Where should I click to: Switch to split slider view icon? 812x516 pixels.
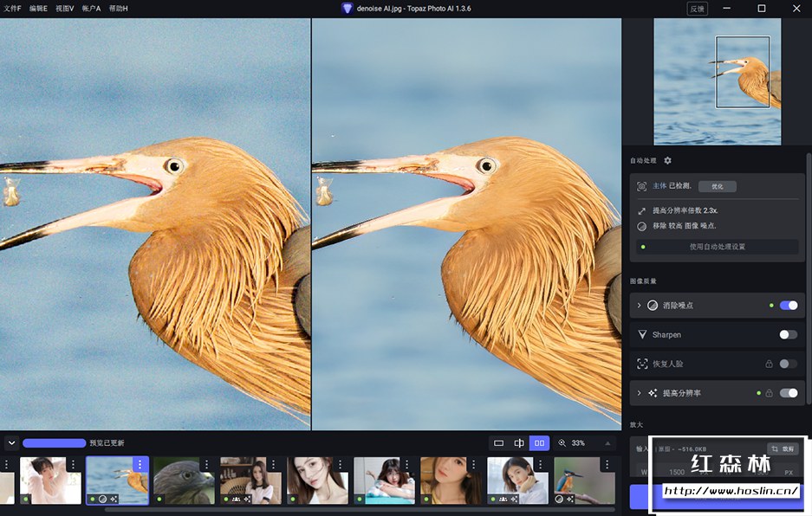(x=519, y=443)
